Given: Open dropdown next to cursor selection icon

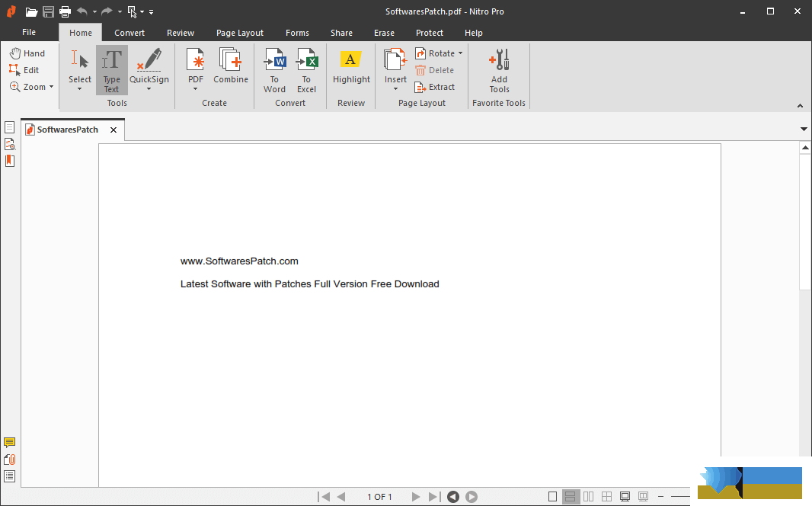Looking at the screenshot, I should click(x=142, y=12).
